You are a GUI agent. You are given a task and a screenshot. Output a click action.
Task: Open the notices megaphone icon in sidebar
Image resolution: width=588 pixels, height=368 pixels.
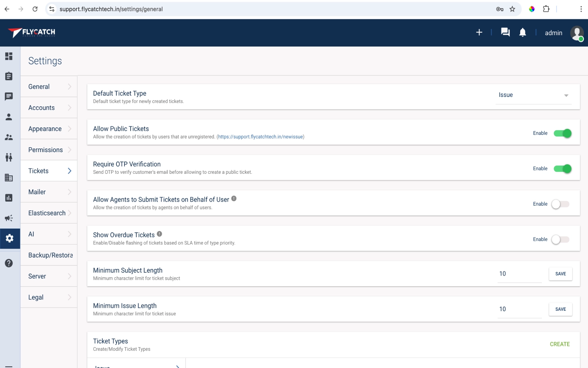pos(9,218)
